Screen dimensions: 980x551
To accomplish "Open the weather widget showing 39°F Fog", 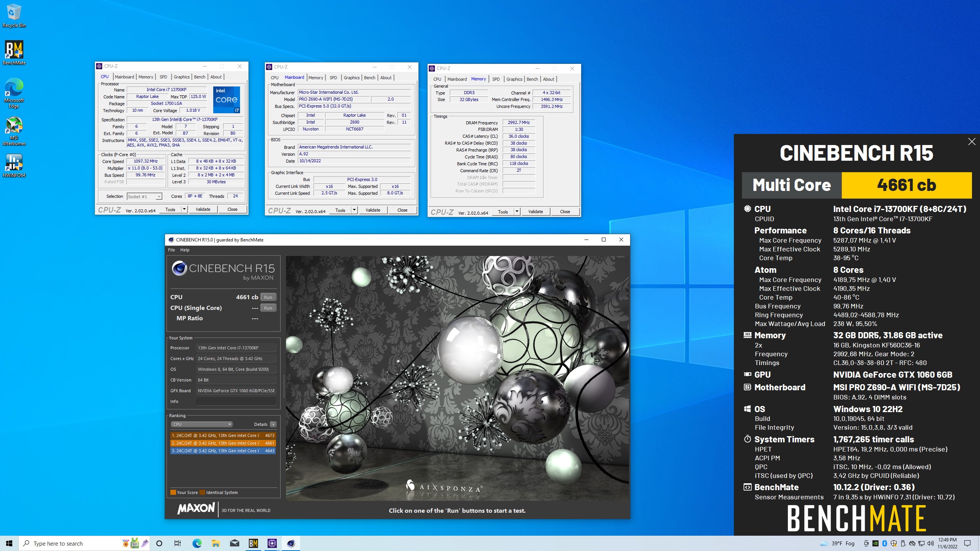I will tap(837, 543).
